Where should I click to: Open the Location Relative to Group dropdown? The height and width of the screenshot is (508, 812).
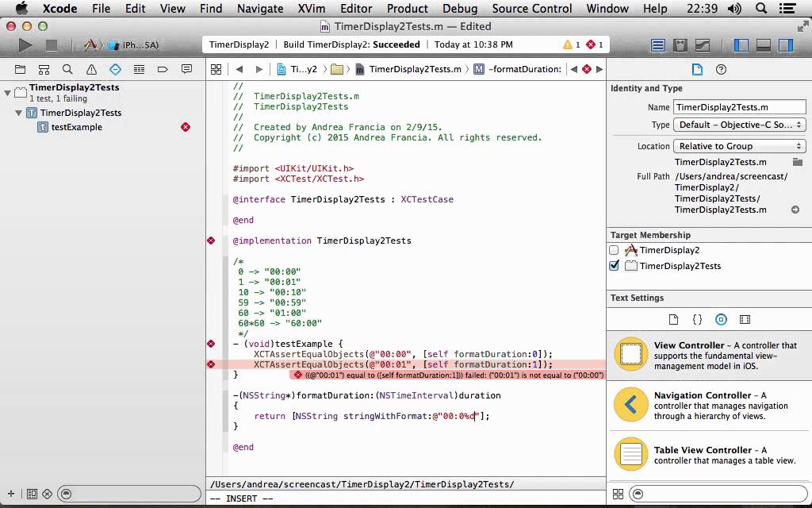pyautogui.click(x=740, y=146)
